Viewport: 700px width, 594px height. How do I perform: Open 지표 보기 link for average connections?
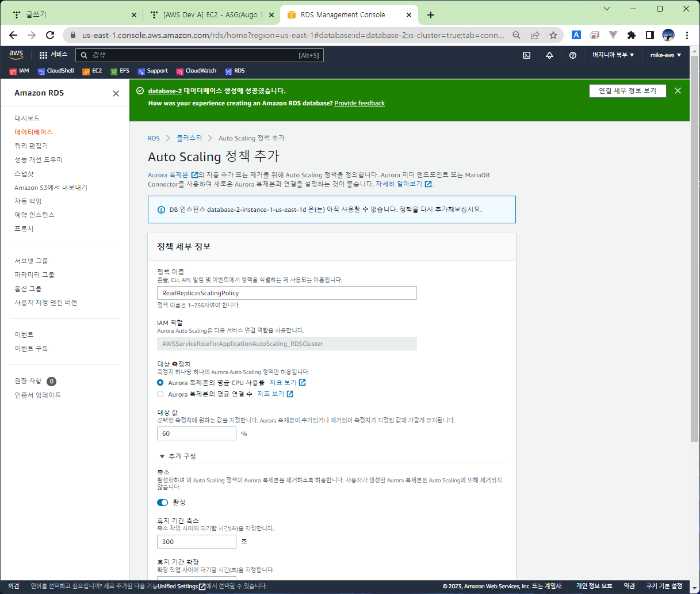click(x=275, y=394)
